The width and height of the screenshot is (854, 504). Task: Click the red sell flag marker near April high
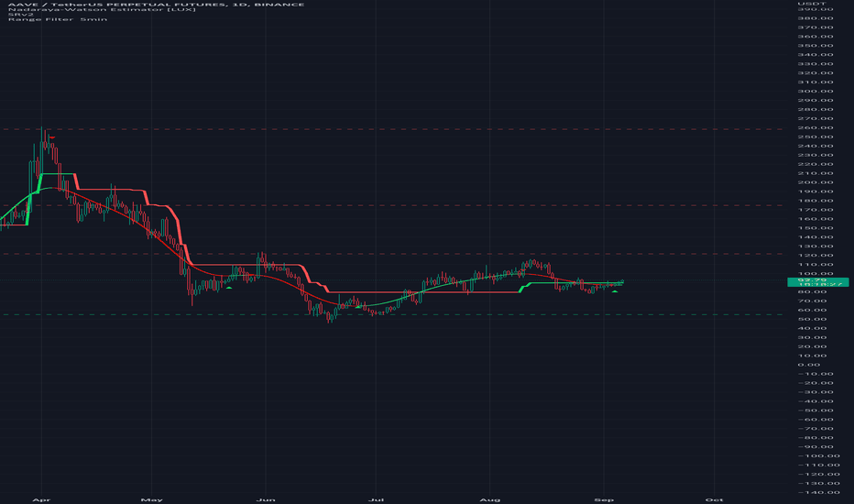52,137
